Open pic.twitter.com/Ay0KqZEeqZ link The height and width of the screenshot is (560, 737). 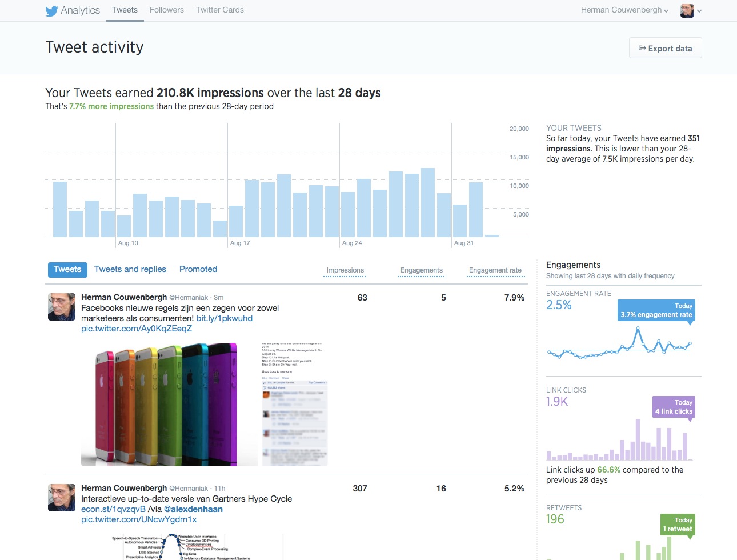(137, 329)
